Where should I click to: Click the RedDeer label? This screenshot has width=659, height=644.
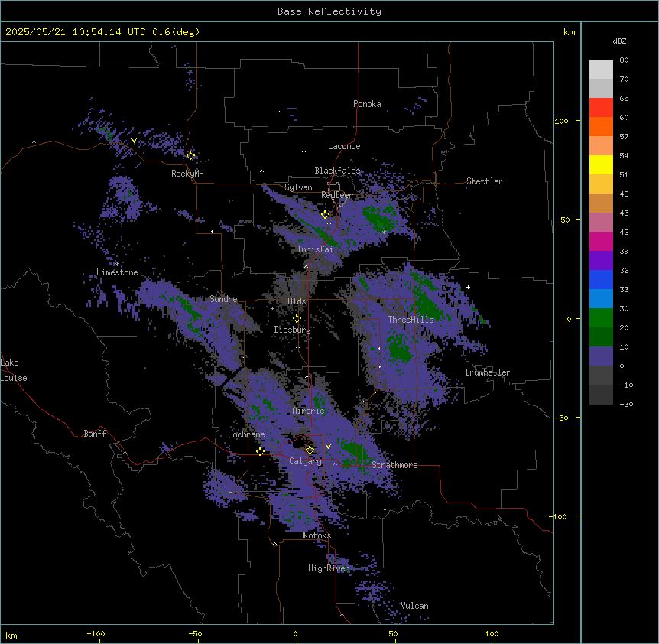coord(336,195)
